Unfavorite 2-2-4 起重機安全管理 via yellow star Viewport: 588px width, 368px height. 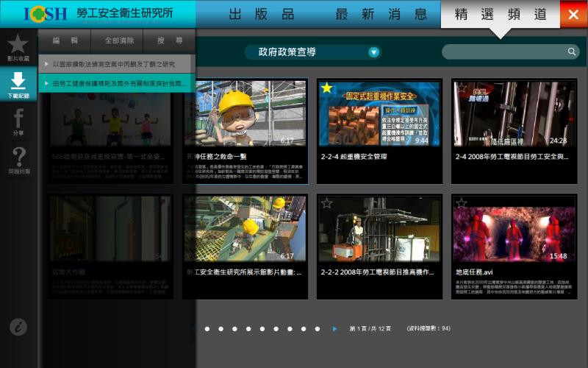(326, 88)
